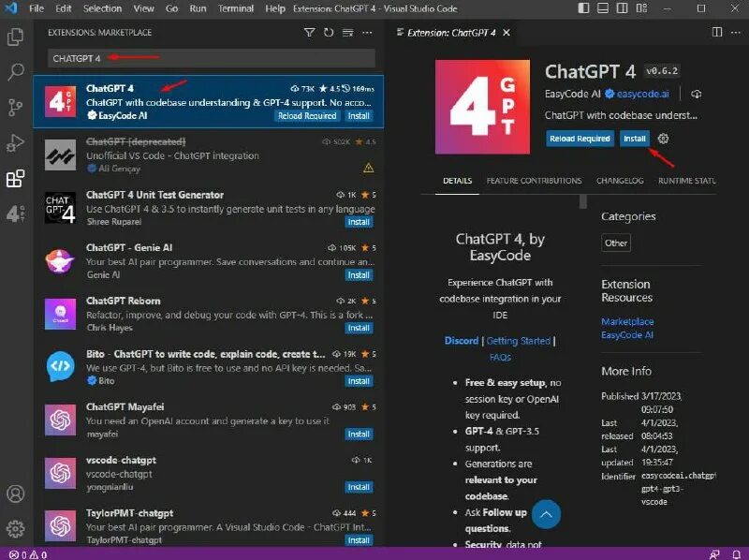Click the details pane scrollbar thumb
The height and width of the screenshot is (560, 749).
pos(582,201)
